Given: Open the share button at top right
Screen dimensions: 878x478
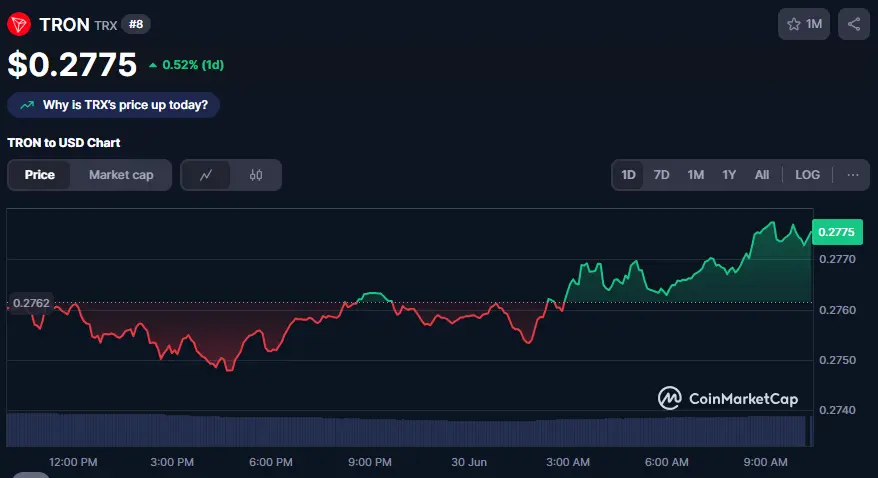Looking at the screenshot, I should (853, 24).
